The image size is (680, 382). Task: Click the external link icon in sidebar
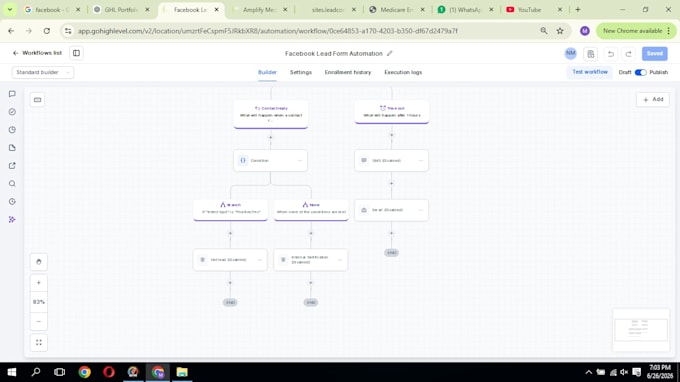[x=12, y=166]
